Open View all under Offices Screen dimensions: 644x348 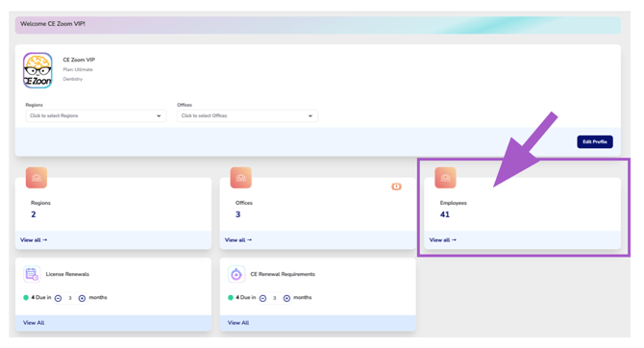click(238, 240)
